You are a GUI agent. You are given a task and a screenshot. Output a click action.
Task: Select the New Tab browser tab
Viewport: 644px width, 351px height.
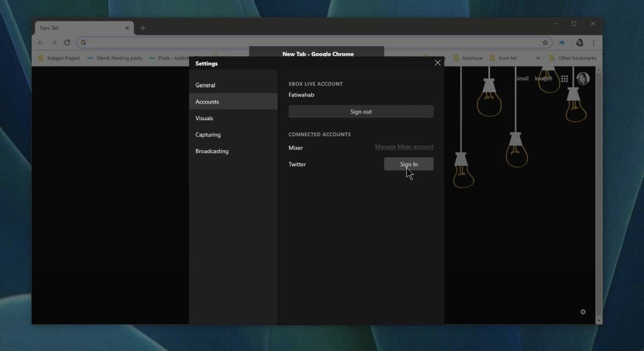(x=85, y=28)
